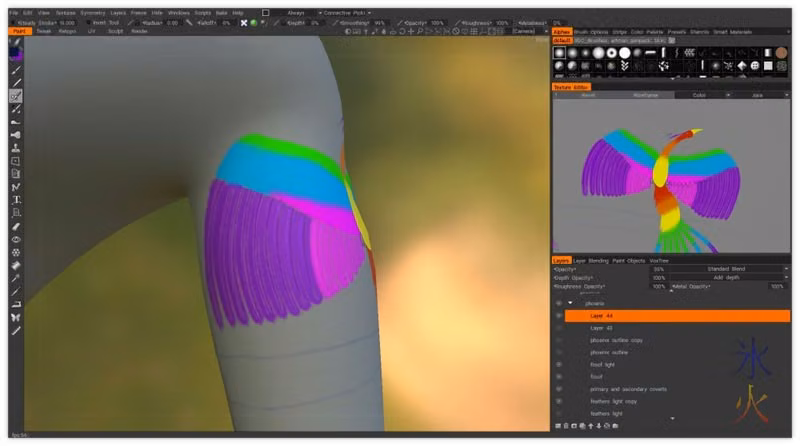Click the trash icon to delete layer

coord(566,426)
